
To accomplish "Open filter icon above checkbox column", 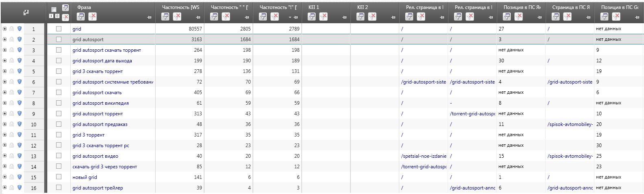I will coord(65,8).
